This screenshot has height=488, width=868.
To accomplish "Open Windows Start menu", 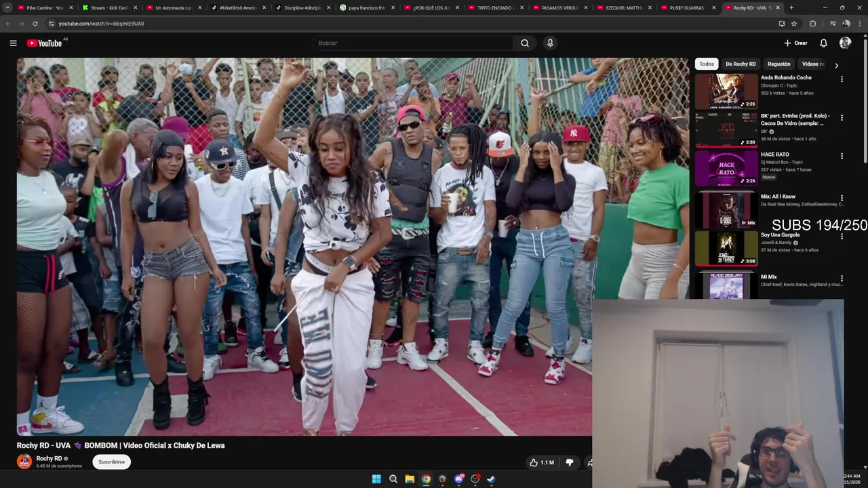I will [376, 479].
